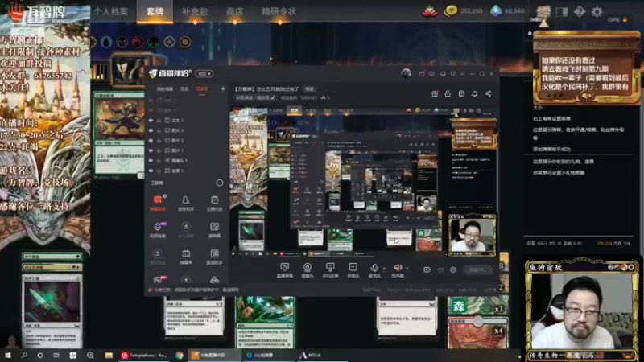Switch to 个人档案 tab in MTGA
The image size is (644, 362).
click(x=111, y=11)
